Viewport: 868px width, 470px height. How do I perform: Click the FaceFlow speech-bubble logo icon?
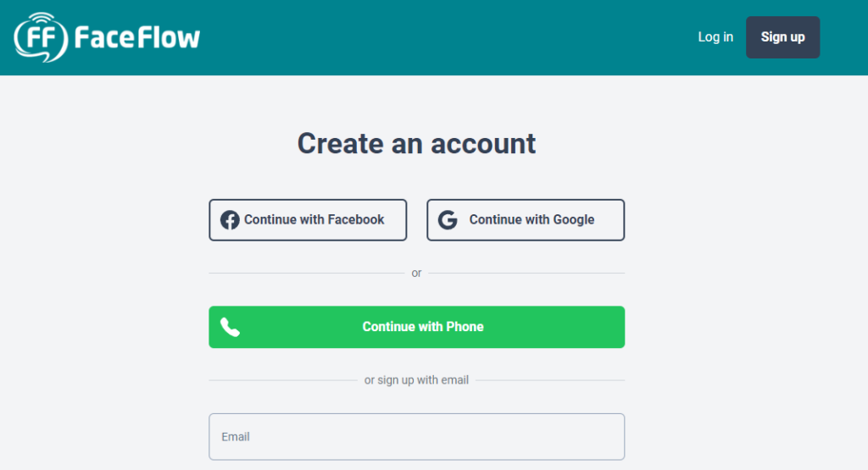(41, 37)
